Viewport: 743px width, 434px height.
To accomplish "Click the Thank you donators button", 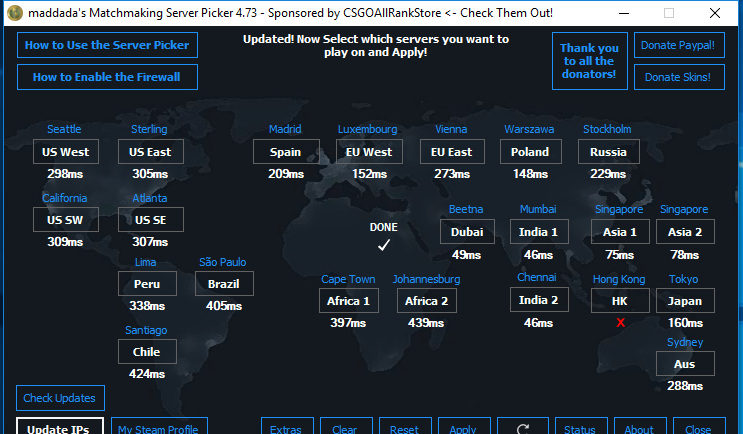I will pos(589,61).
